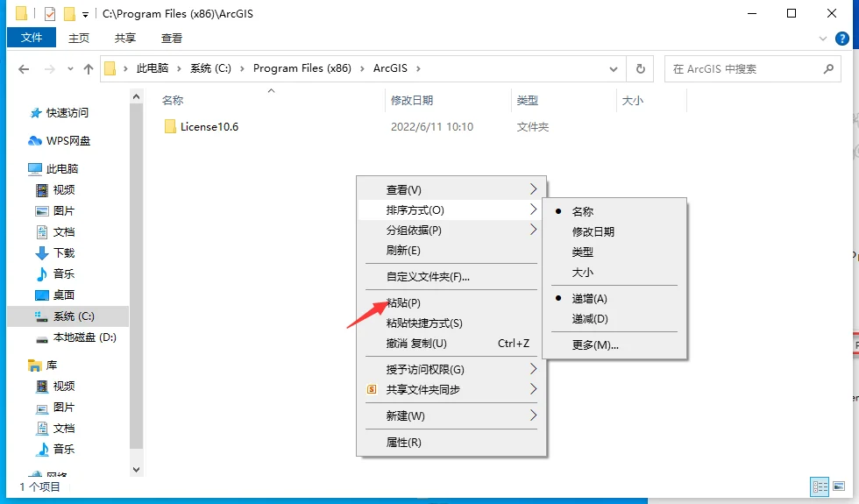Click Program Files (x86) breadcrumb
The height and width of the screenshot is (504, 859).
[x=302, y=68]
